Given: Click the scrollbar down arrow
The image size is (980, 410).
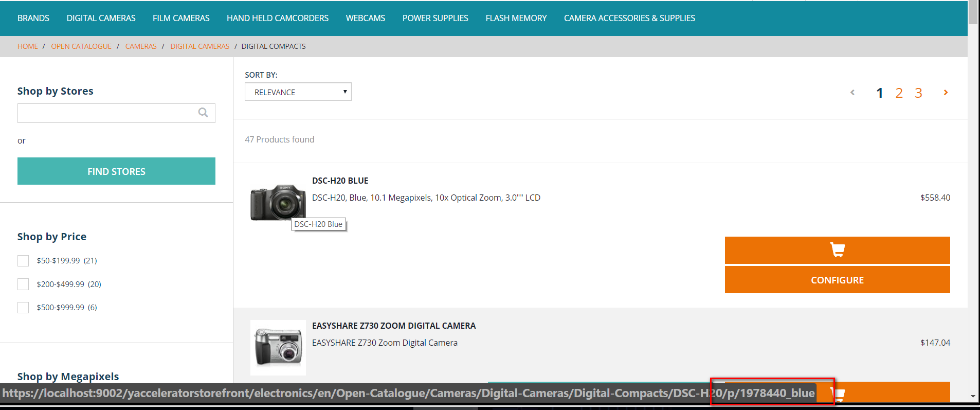Looking at the screenshot, I should click(973, 396).
